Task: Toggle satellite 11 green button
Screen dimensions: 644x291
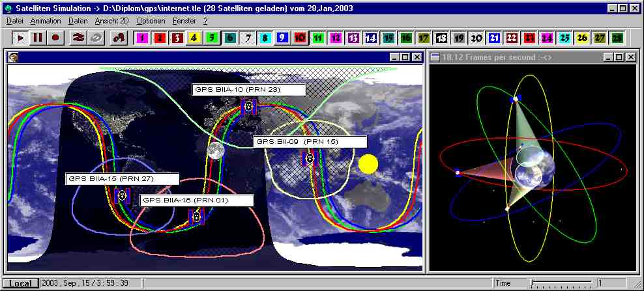Action: click(318, 38)
